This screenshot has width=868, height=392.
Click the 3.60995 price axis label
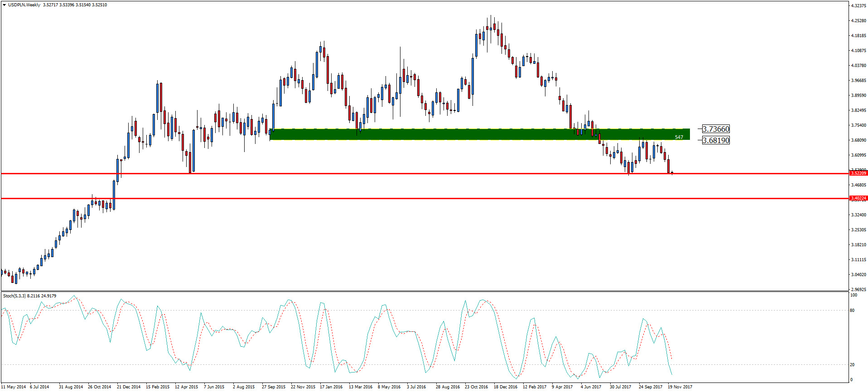pyautogui.click(x=858, y=155)
